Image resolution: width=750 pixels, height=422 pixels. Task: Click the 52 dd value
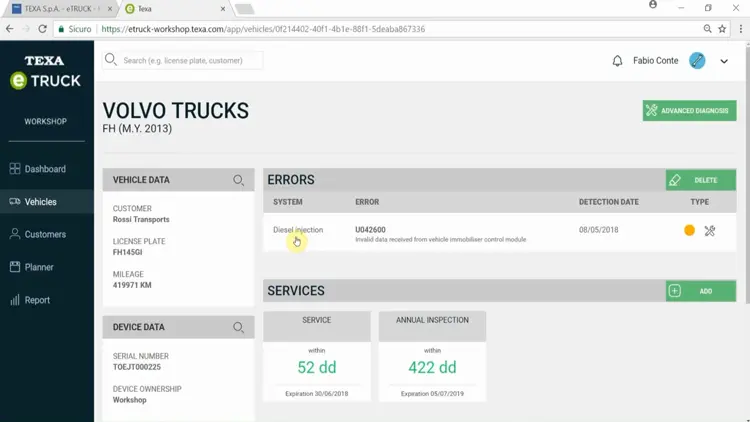pyautogui.click(x=317, y=367)
